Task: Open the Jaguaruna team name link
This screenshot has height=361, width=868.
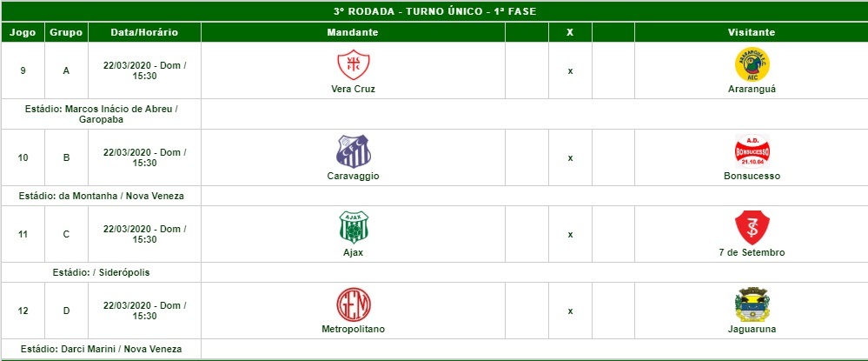Action: tap(752, 329)
